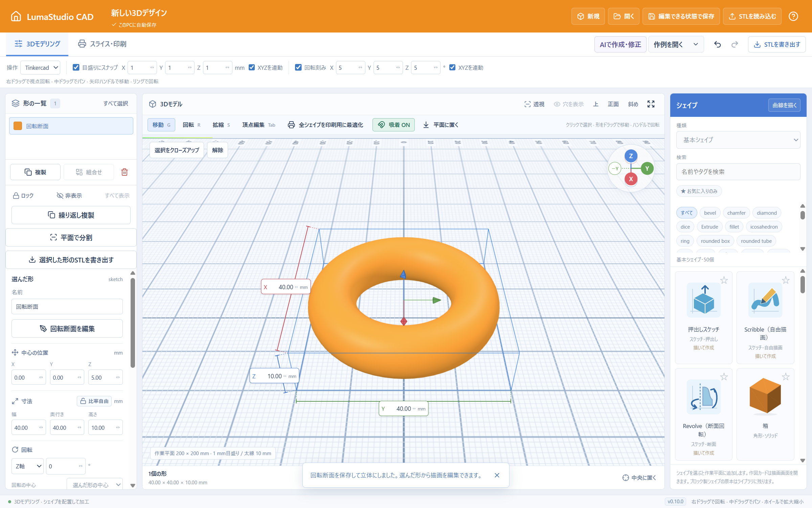Viewport: 812px width, 508px height.
Task: Click 曲線を描く button
Action: [x=784, y=105]
